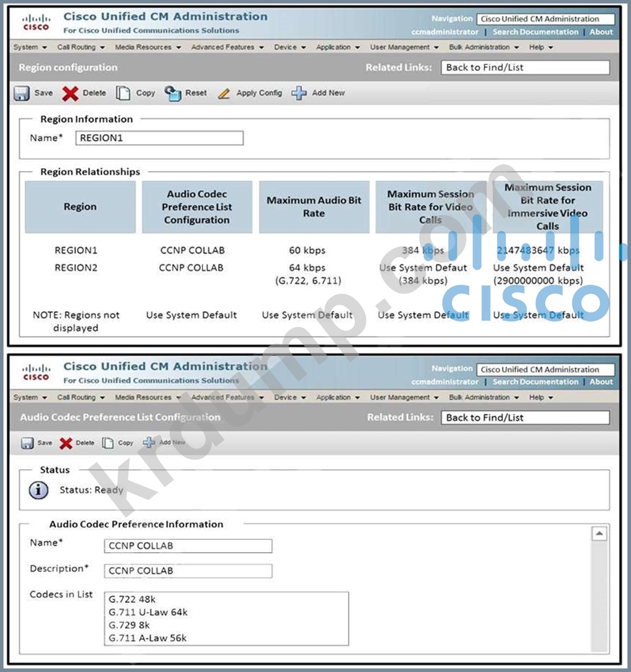The height and width of the screenshot is (672, 631).
Task: Expand the Bulk Administration menu in the top window
Action: tap(483, 48)
